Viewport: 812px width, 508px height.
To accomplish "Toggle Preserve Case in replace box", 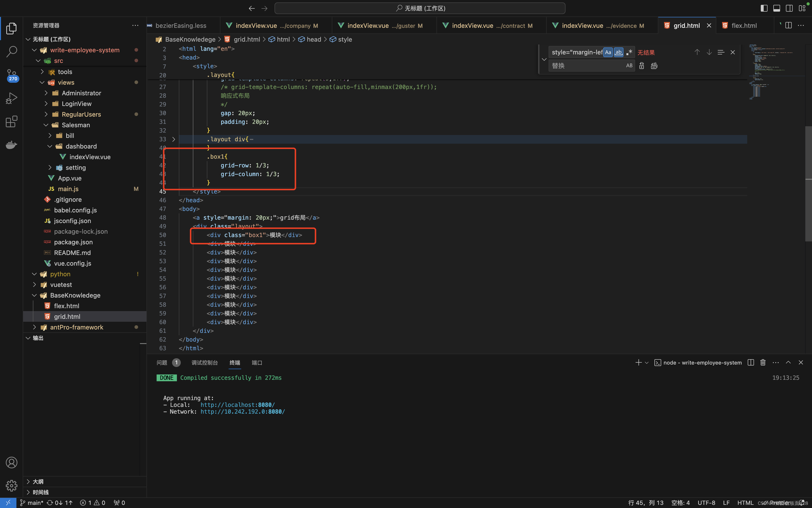I will tap(629, 66).
